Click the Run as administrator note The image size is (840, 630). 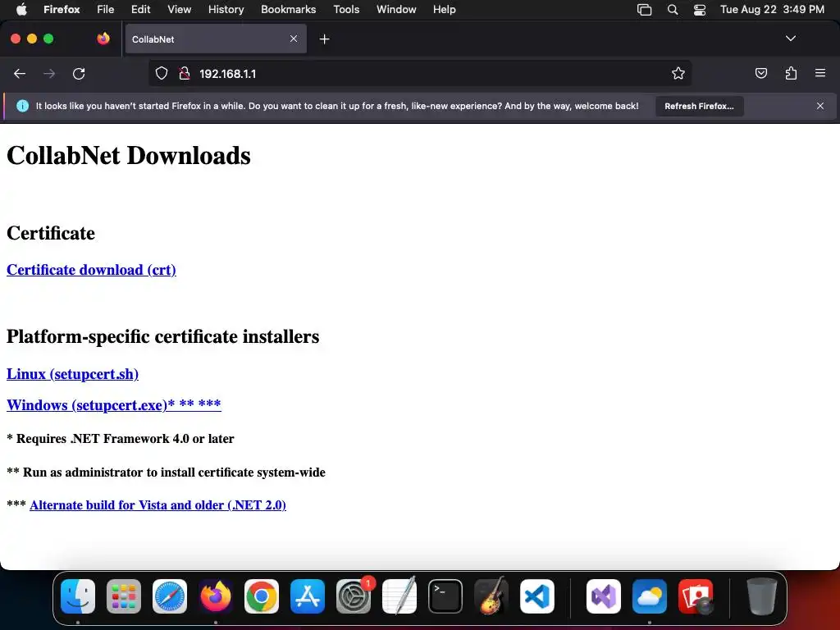(x=166, y=472)
